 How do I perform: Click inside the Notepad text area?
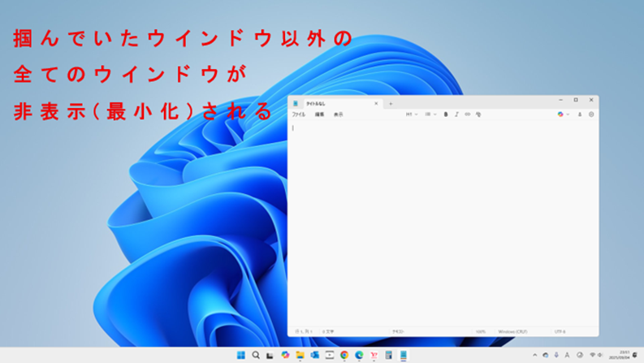(443, 223)
